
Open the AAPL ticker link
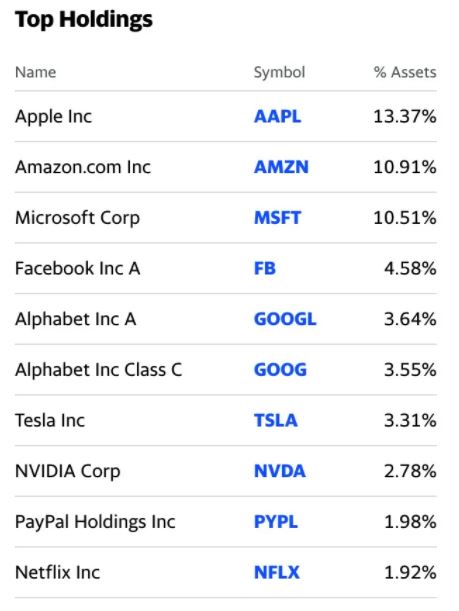[x=277, y=117]
